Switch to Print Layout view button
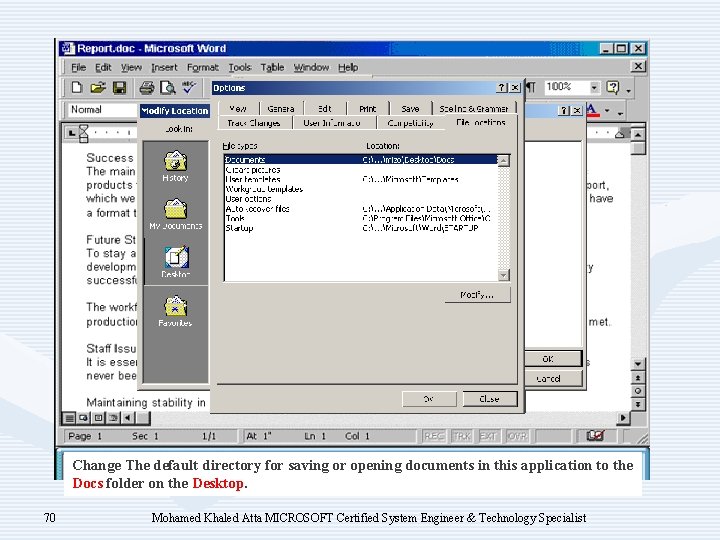 (x=98, y=418)
